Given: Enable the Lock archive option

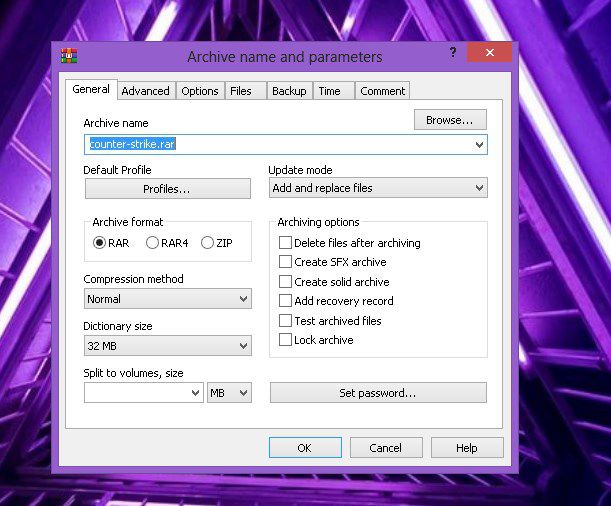Looking at the screenshot, I should coord(285,340).
